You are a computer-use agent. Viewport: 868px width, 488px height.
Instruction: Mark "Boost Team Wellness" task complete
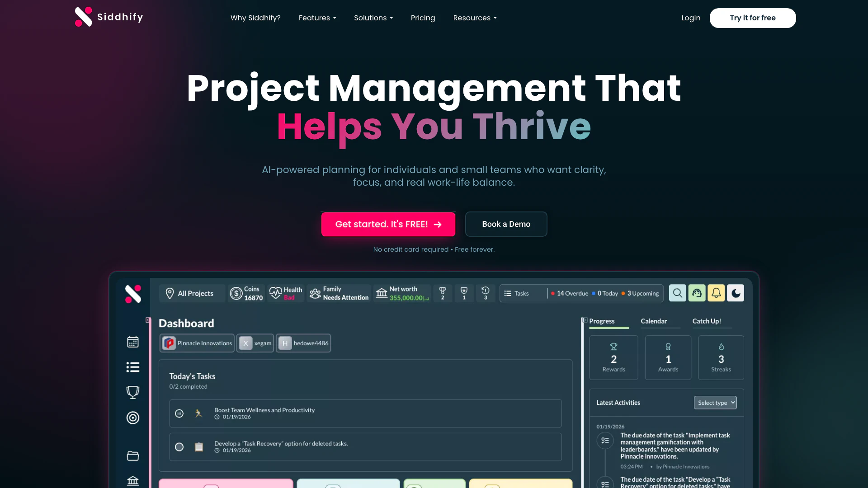coord(179,413)
